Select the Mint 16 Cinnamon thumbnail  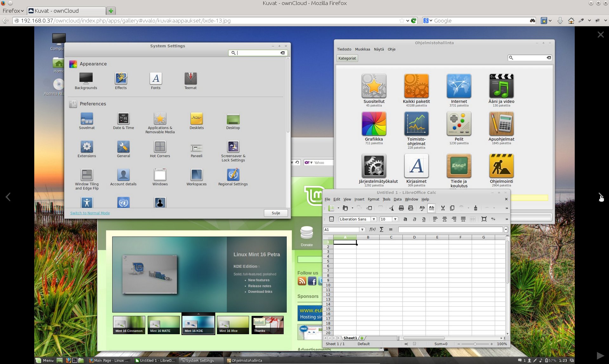tap(129, 325)
